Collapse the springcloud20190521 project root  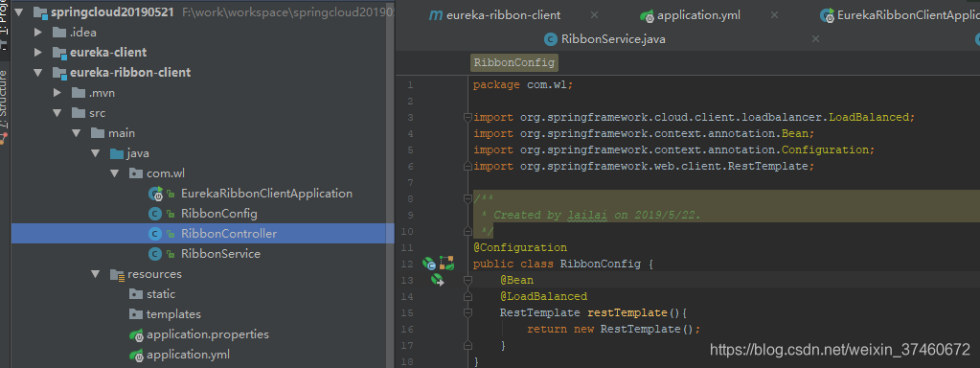19,11
